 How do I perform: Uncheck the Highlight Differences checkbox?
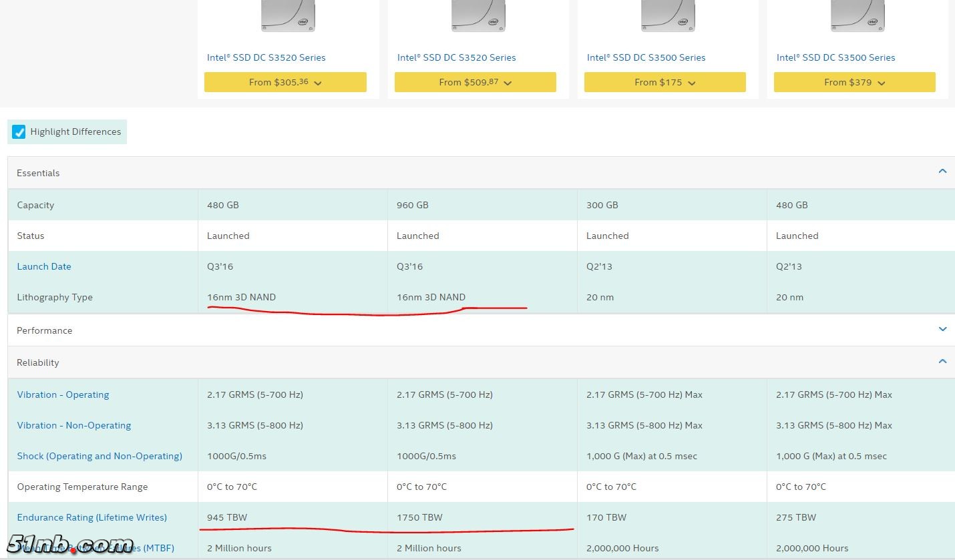pos(19,132)
